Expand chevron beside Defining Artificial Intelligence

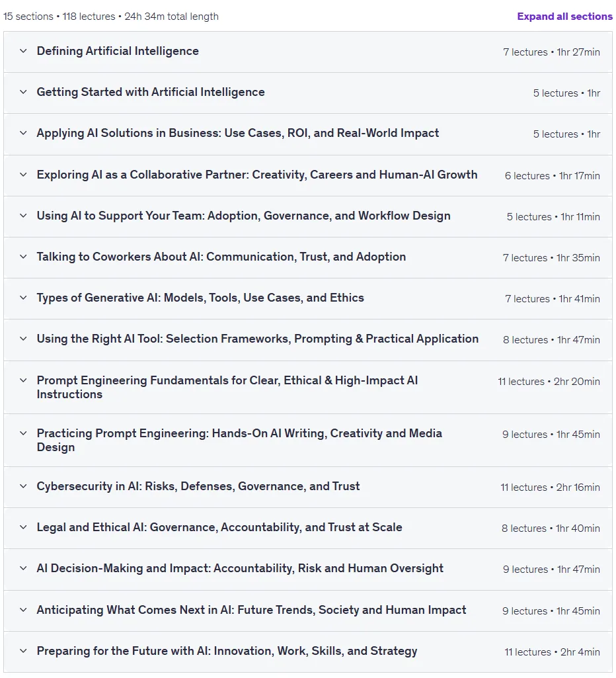(x=23, y=51)
